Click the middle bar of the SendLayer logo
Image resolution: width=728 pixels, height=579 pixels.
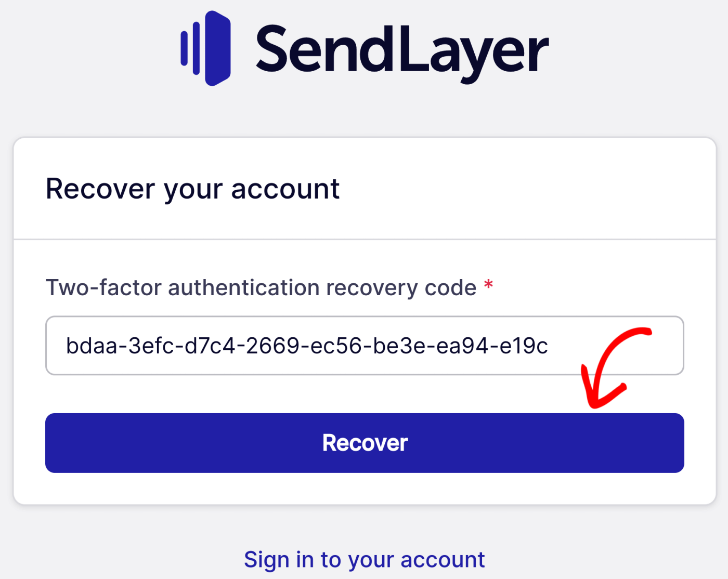point(197,47)
